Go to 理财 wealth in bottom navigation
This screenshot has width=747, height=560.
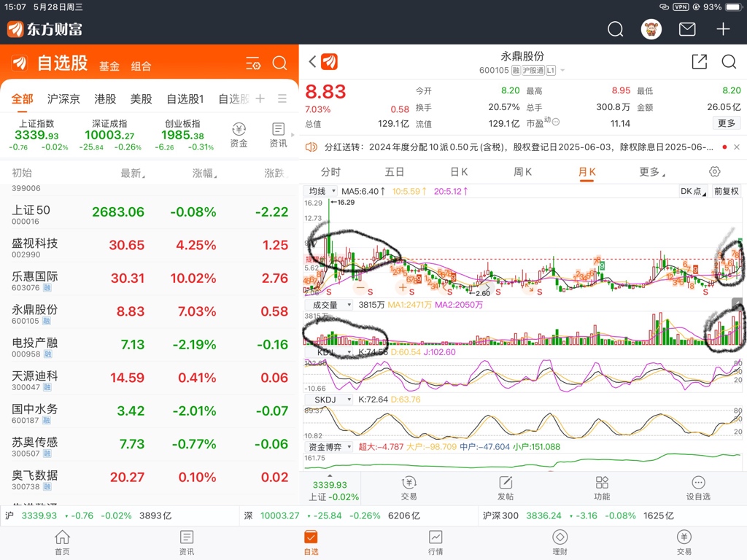pos(560,542)
